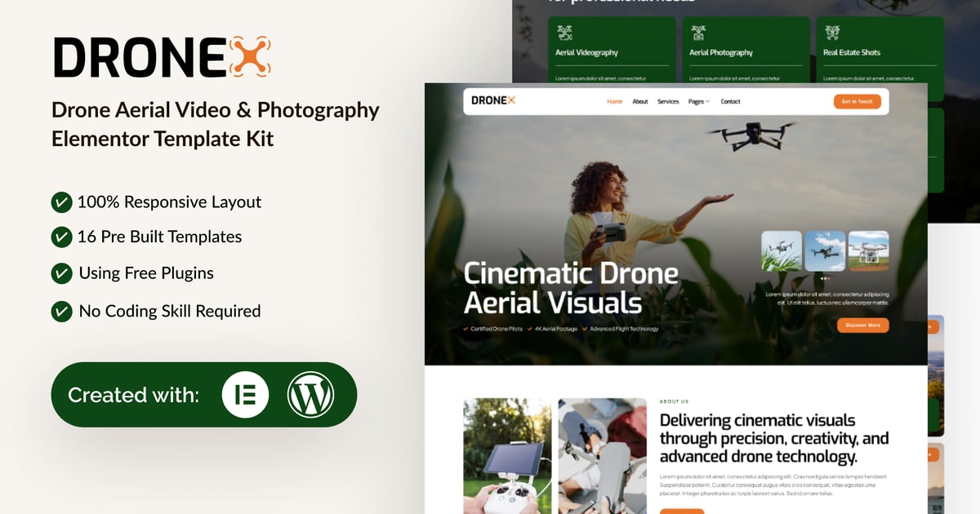Click the carousel pagination dots below the thumbnails
980x514 pixels.
click(x=825, y=277)
